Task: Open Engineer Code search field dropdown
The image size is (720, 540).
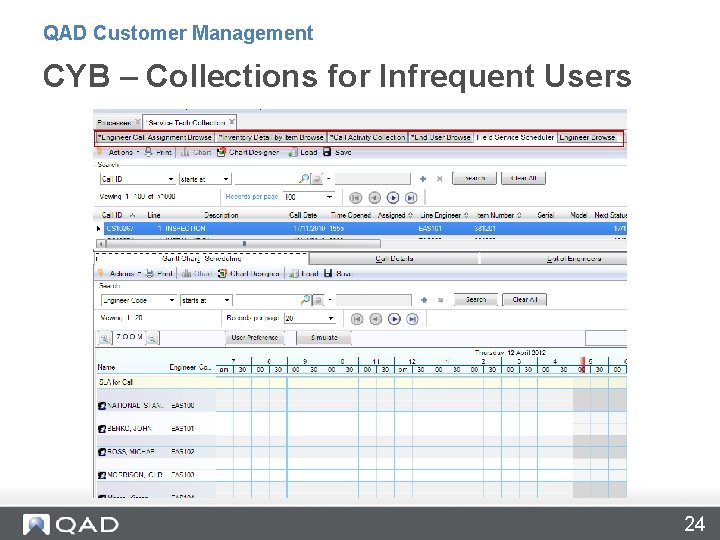Action: (x=172, y=300)
